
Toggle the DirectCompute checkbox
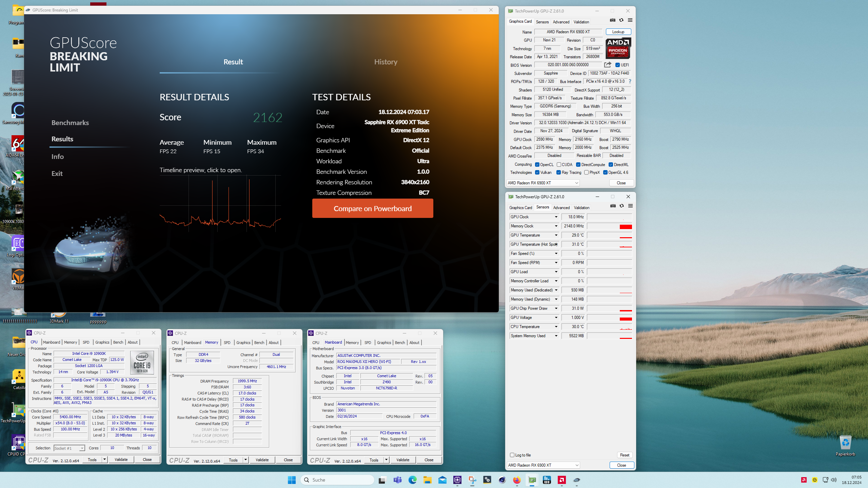click(578, 165)
